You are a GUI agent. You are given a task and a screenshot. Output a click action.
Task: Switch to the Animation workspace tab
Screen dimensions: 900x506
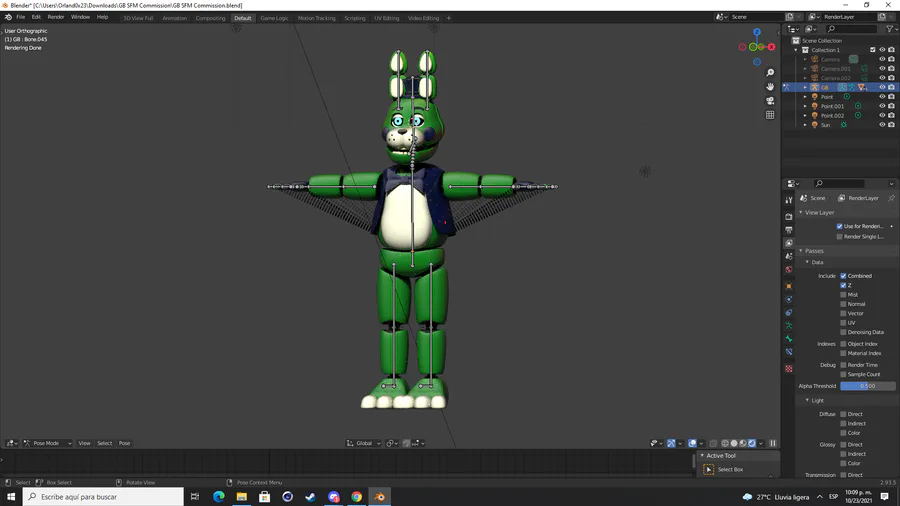coord(174,18)
